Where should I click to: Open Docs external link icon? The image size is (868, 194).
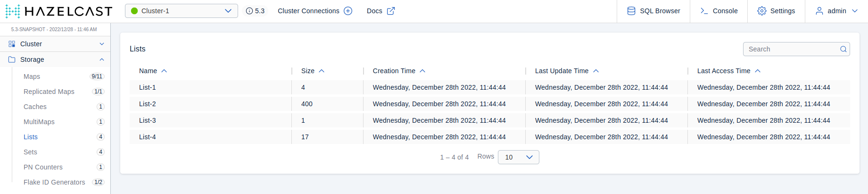click(391, 11)
